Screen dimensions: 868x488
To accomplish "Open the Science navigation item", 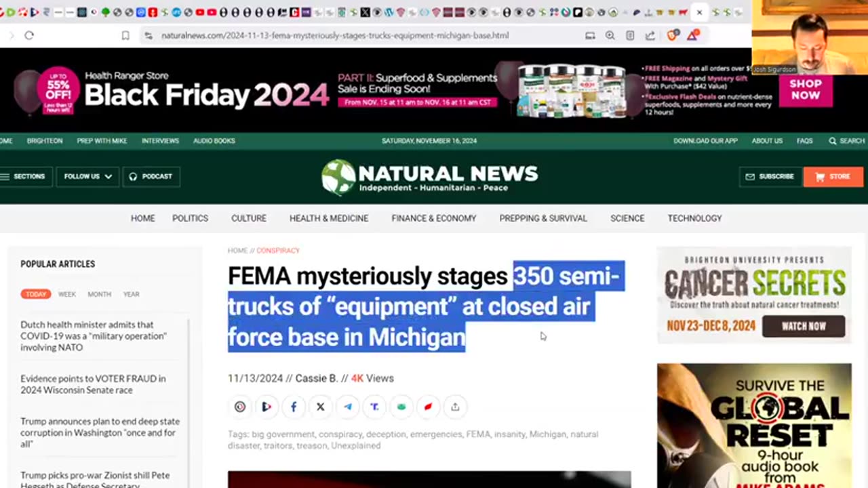I will click(x=627, y=218).
